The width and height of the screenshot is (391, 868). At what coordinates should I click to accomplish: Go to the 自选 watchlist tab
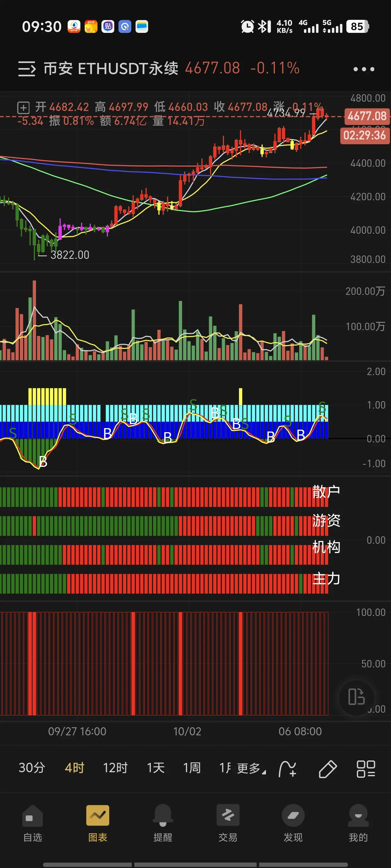pos(33,823)
